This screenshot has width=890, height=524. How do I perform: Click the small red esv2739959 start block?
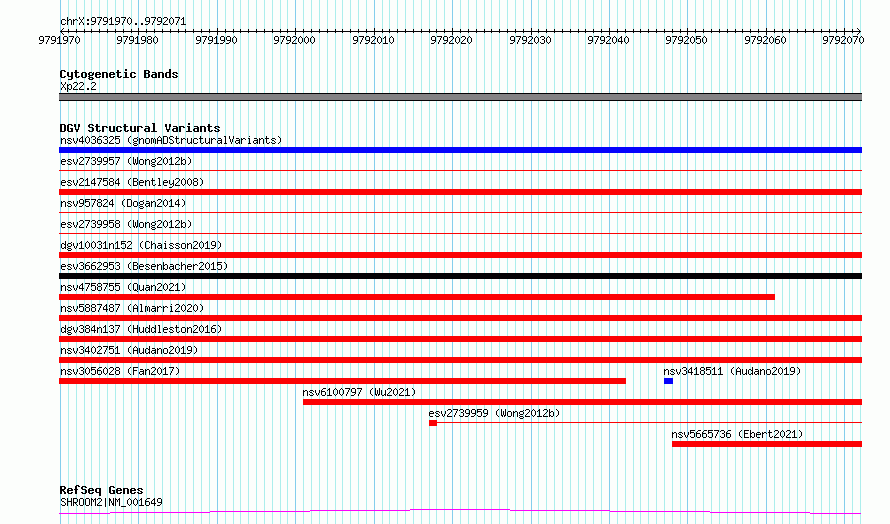[433, 423]
